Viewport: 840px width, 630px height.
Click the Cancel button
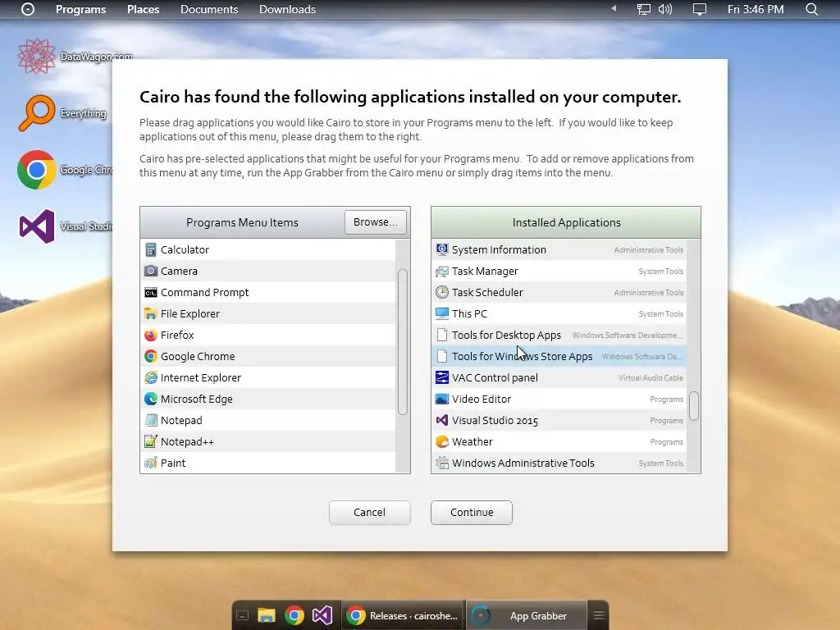370,512
